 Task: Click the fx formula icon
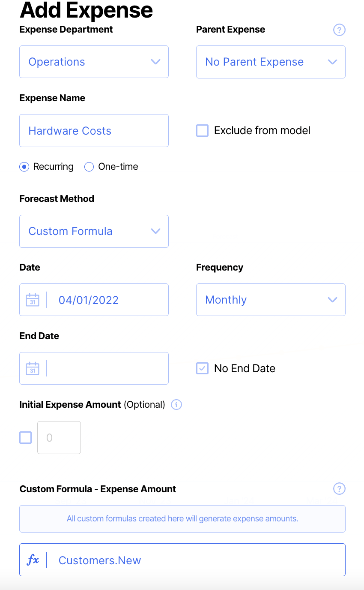[33, 560]
